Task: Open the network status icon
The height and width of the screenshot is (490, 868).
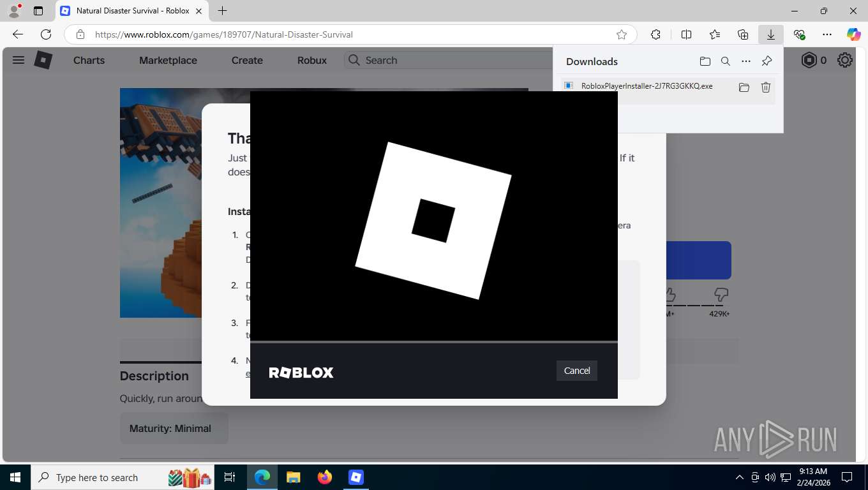Action: pyautogui.click(x=786, y=477)
